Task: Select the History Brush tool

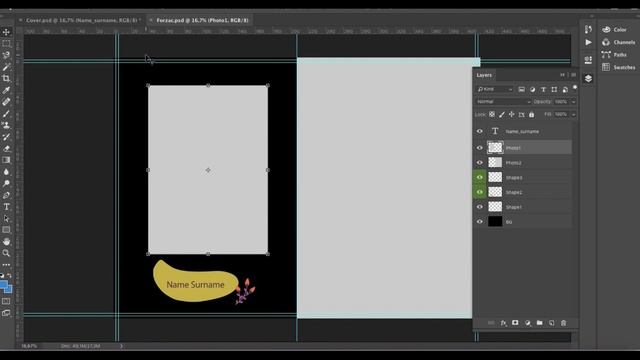Action: (6, 137)
